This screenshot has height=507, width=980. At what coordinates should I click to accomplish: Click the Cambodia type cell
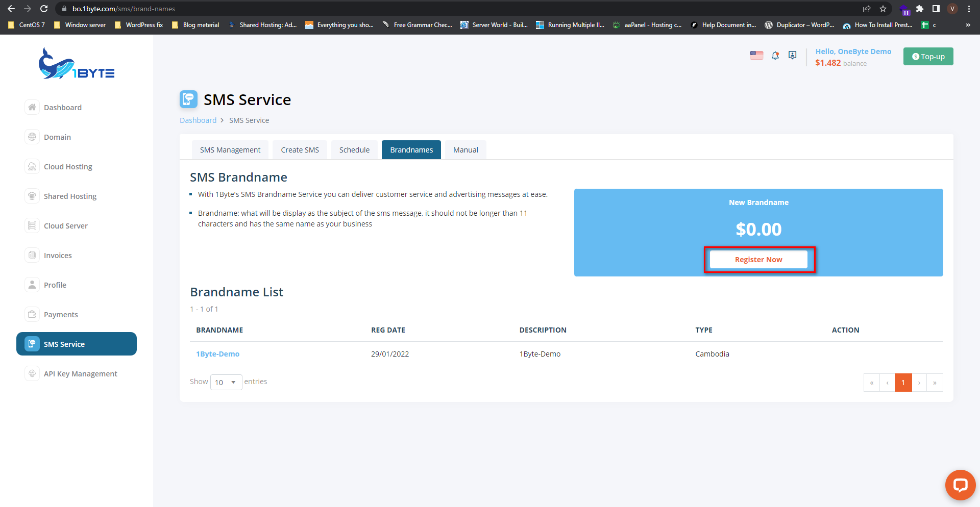point(712,354)
